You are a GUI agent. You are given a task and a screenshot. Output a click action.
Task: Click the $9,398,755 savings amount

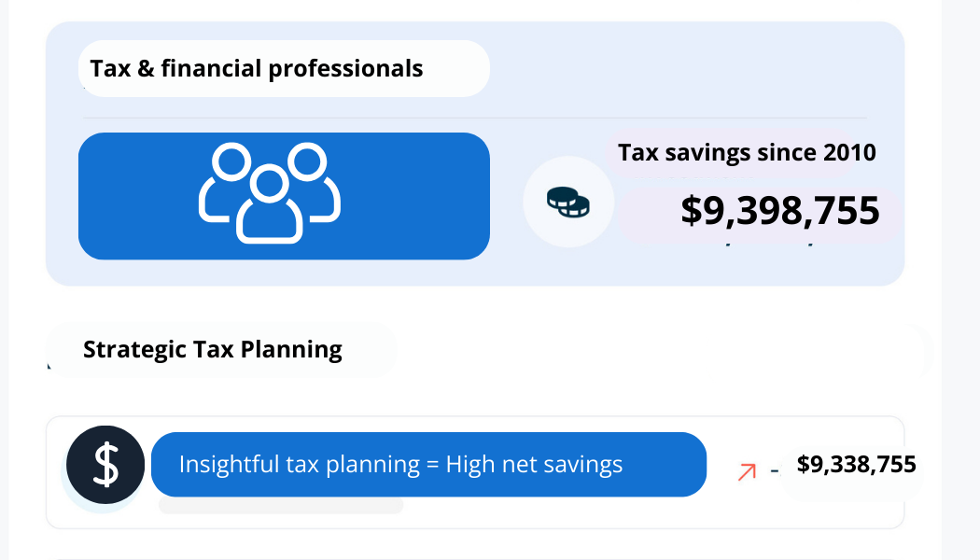coord(782,210)
